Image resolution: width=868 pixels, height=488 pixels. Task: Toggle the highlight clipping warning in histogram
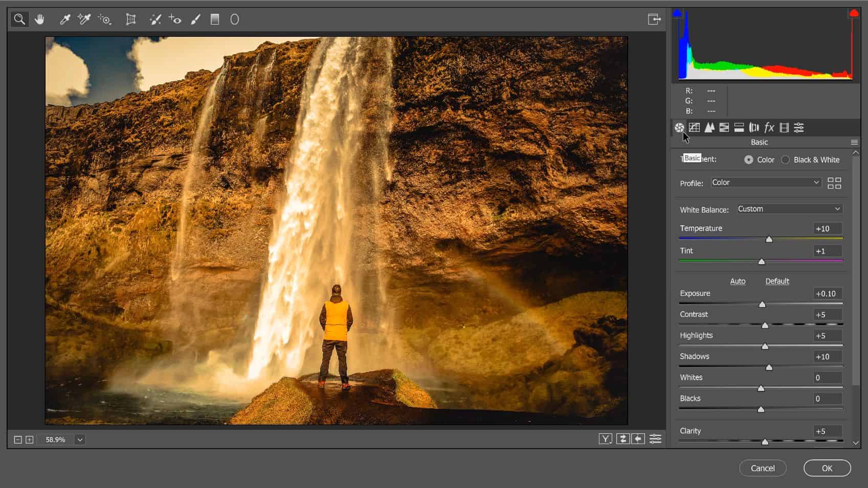tap(853, 13)
